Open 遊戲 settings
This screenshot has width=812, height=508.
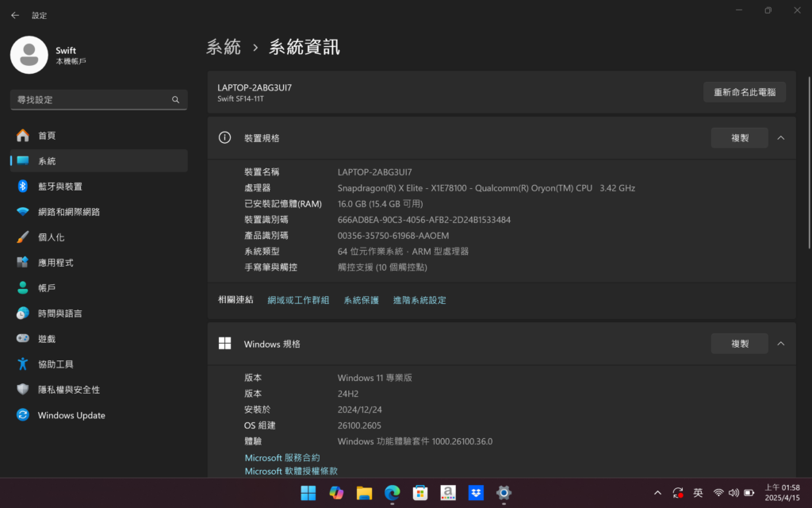99,338
